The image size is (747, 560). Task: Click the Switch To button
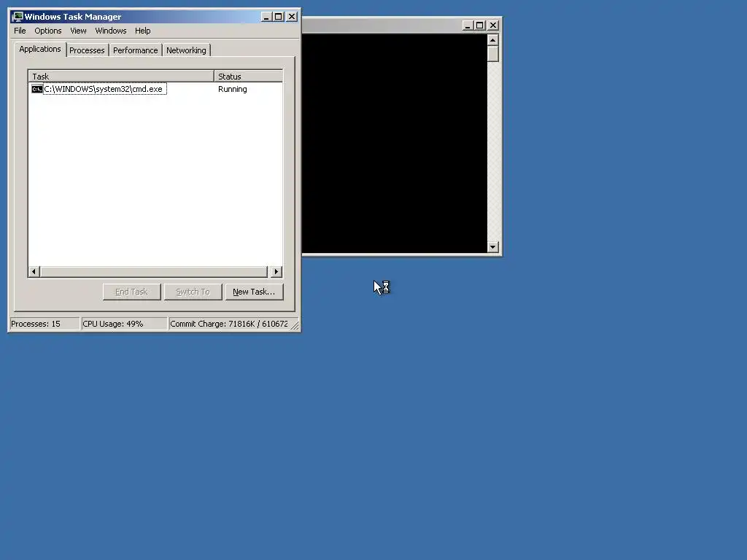(193, 292)
